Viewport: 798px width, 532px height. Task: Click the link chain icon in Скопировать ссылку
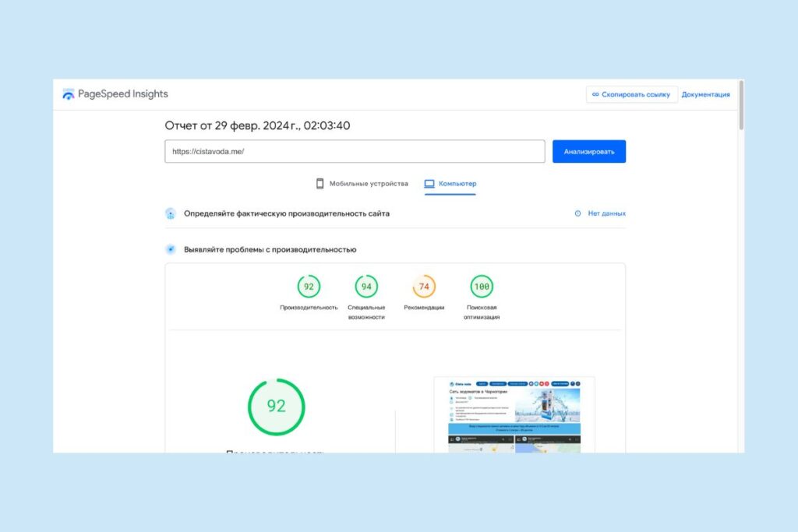pyautogui.click(x=595, y=94)
